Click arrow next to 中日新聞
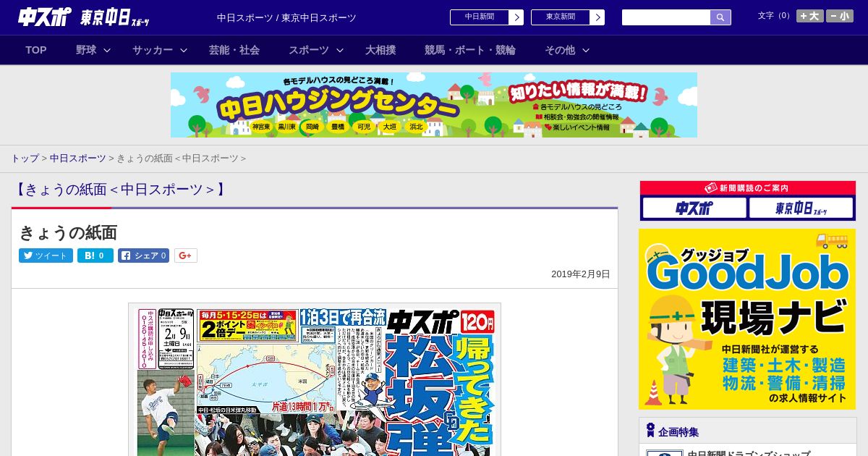The height and width of the screenshot is (456, 868). (x=516, y=17)
